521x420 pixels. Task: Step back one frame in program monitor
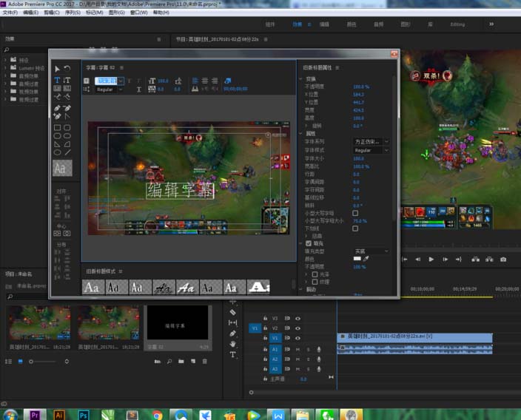click(417, 260)
